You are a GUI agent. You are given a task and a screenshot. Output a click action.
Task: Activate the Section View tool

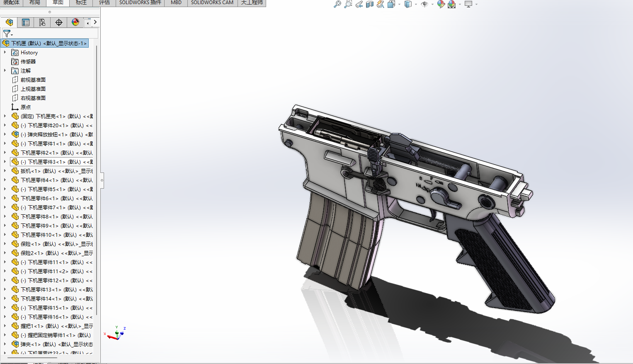tap(370, 4)
